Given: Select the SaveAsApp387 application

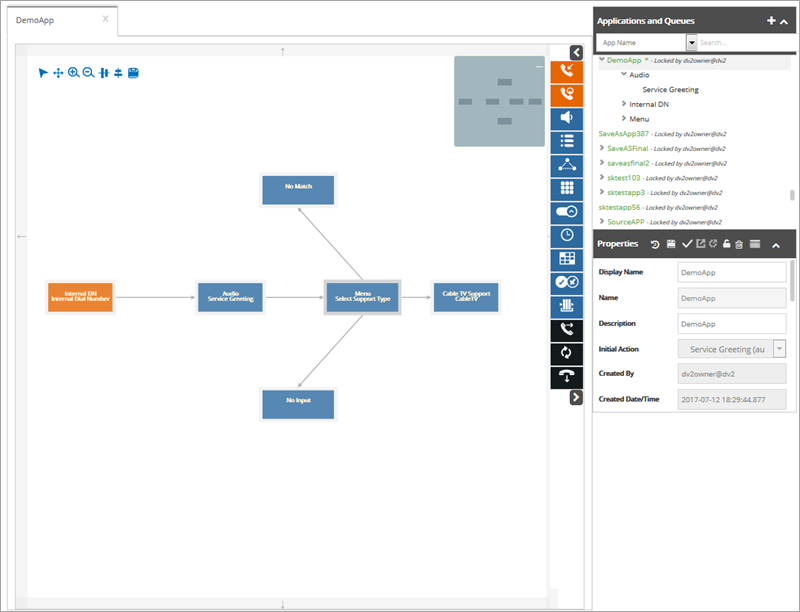Looking at the screenshot, I should 623,134.
